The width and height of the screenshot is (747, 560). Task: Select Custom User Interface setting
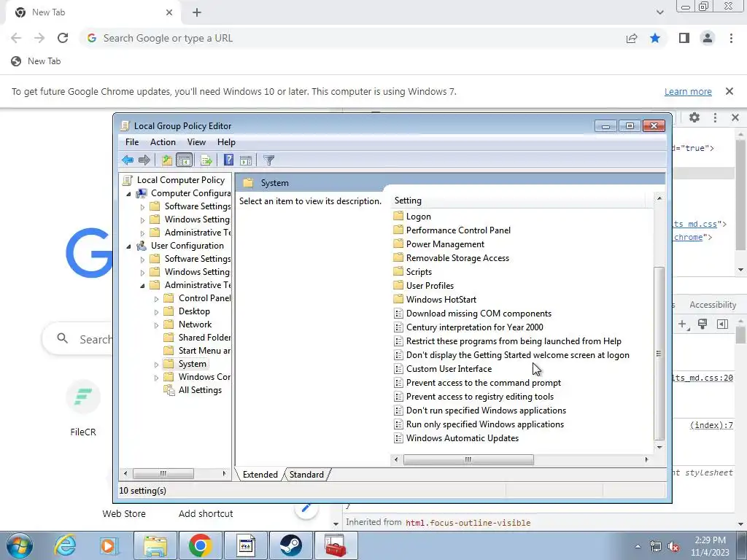click(449, 368)
